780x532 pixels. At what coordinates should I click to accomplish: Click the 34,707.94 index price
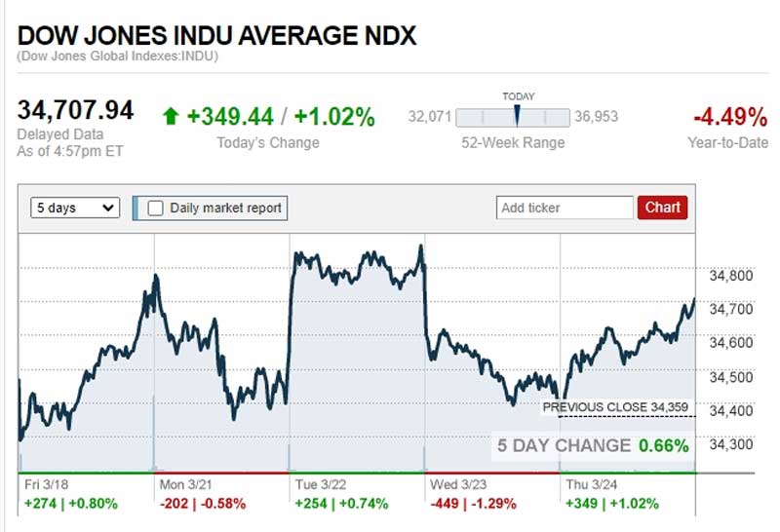pyautogui.click(x=76, y=110)
